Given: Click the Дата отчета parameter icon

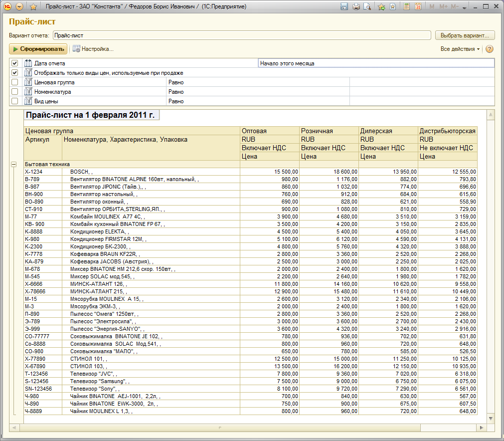Looking at the screenshot, I should pos(28,63).
